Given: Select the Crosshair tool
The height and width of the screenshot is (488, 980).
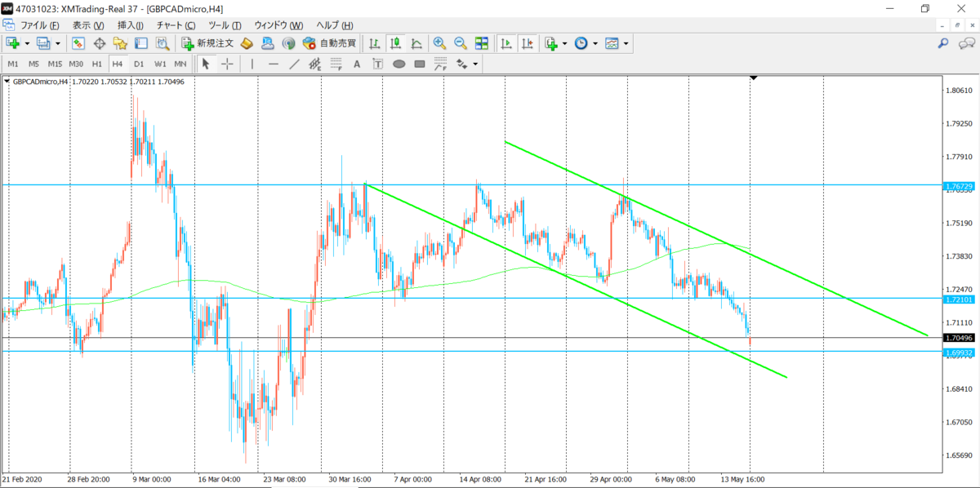Looking at the screenshot, I should click(227, 64).
